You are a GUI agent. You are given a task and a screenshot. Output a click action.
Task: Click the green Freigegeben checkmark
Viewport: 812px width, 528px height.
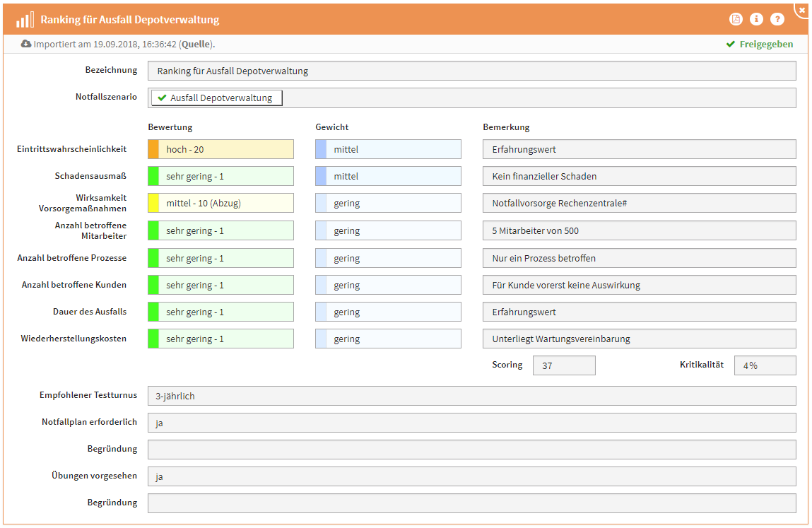pyautogui.click(x=731, y=44)
